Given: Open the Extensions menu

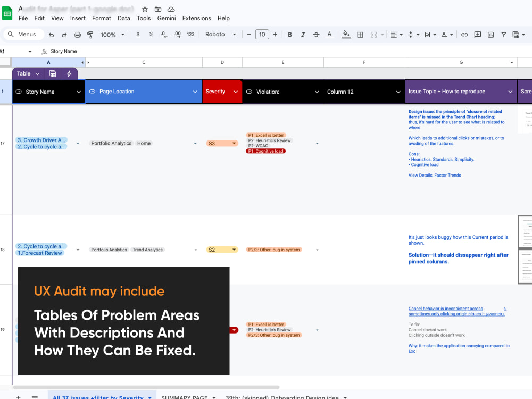Looking at the screenshot, I should pos(196,18).
